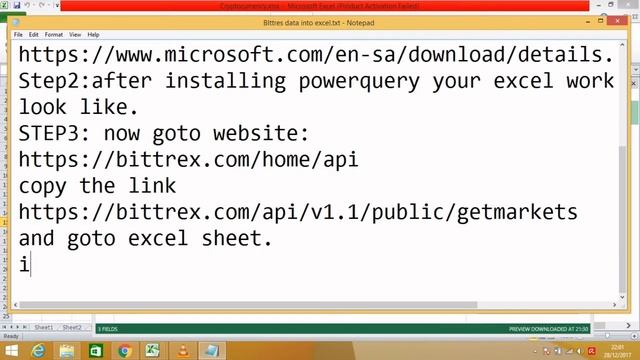Image resolution: width=640 pixels, height=360 pixels.
Task: Click the getmarkets API URL line
Action: point(298,212)
